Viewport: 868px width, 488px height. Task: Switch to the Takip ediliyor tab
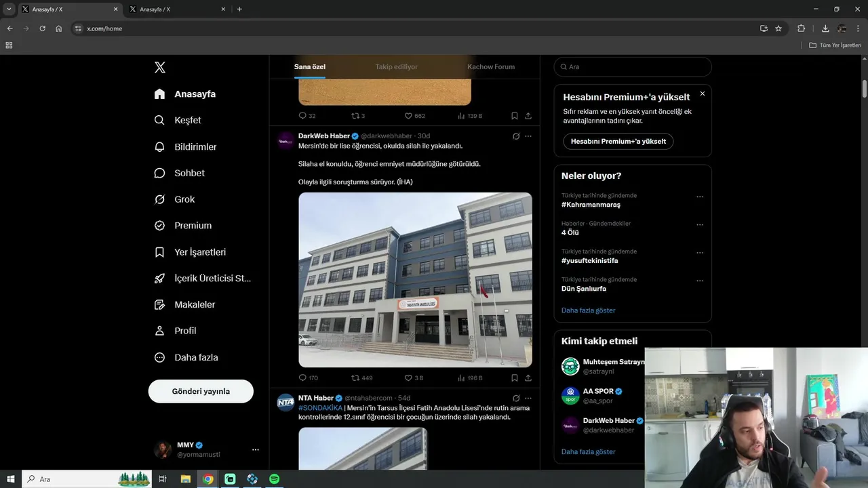(x=397, y=66)
